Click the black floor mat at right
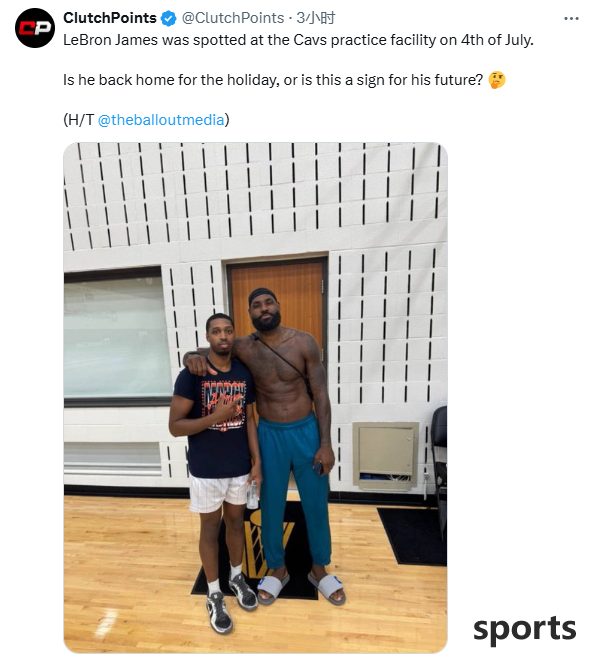The width and height of the screenshot is (591, 660). click(413, 535)
